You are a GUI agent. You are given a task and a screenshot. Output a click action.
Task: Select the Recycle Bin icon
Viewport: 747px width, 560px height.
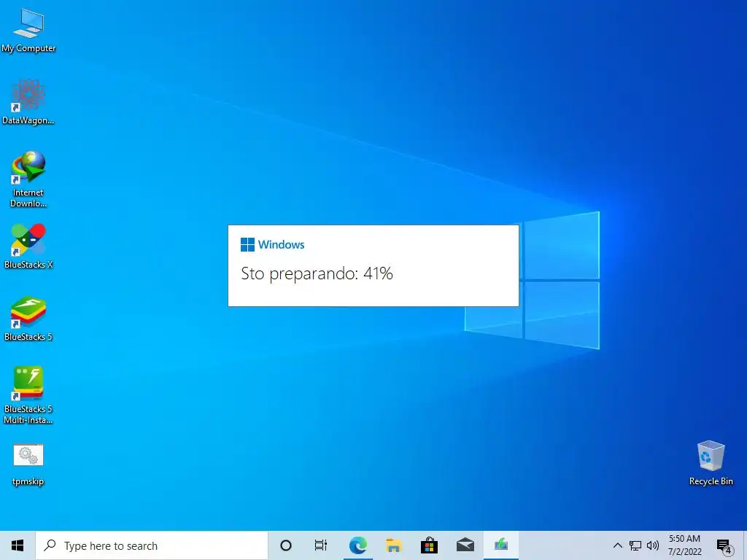tap(711, 463)
